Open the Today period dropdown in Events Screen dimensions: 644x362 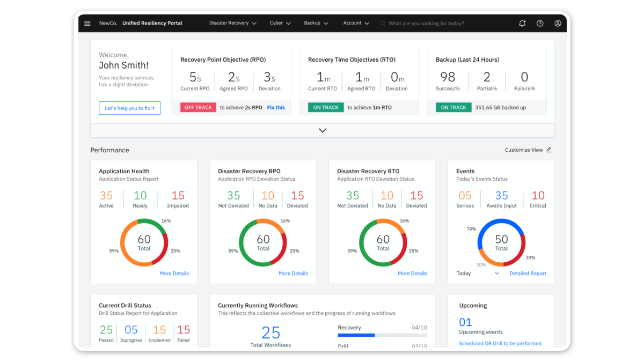coord(478,274)
